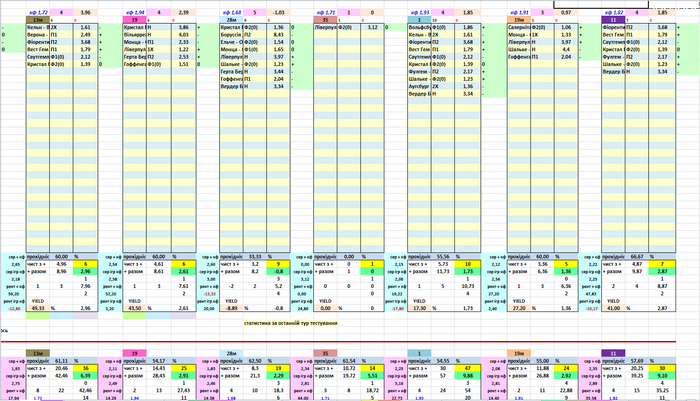This screenshot has width=700, height=401.
Task: Select the Вільярреал team cell
Action: pyautogui.click(x=134, y=35)
